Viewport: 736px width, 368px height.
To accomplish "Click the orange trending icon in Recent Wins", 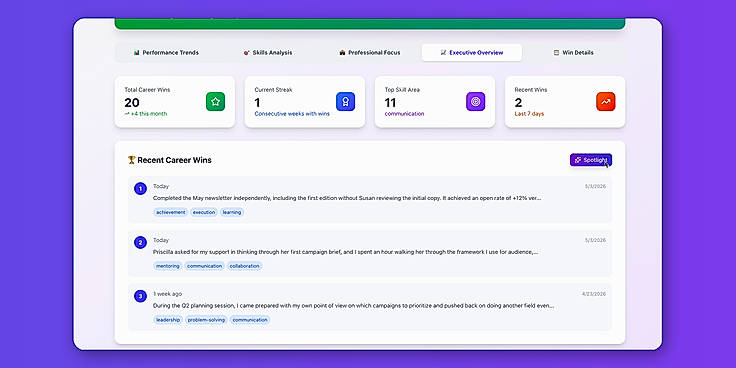I will pos(606,101).
